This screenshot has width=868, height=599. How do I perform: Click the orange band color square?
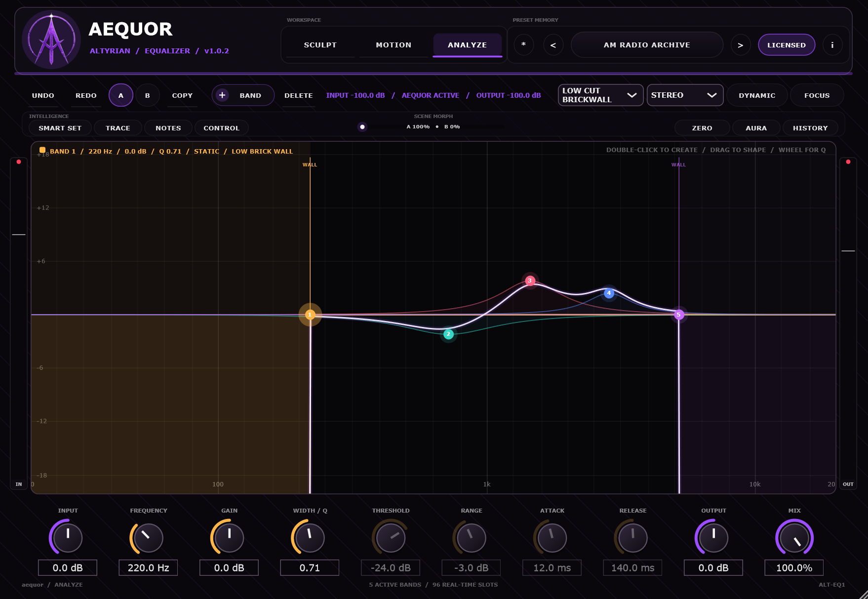tap(42, 150)
